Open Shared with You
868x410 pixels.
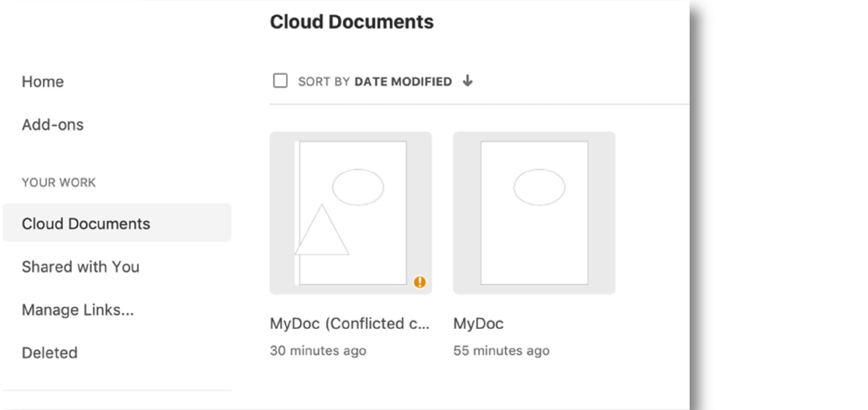click(x=80, y=267)
